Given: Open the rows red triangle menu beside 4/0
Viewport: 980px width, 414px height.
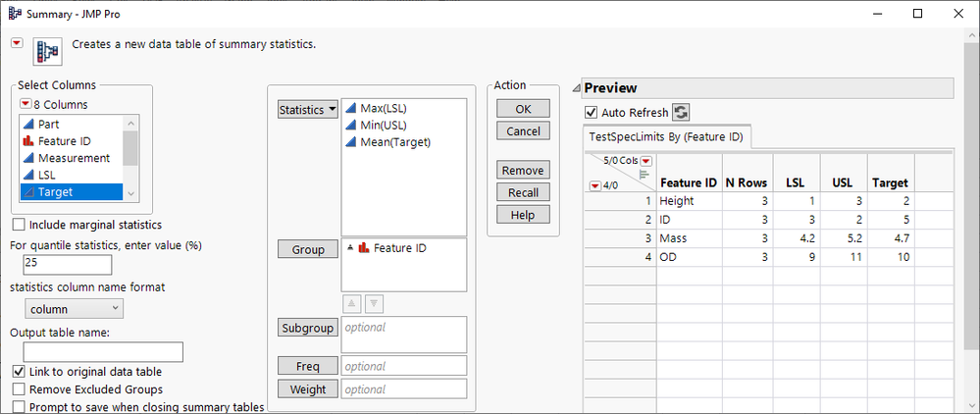Looking at the screenshot, I should [594, 184].
